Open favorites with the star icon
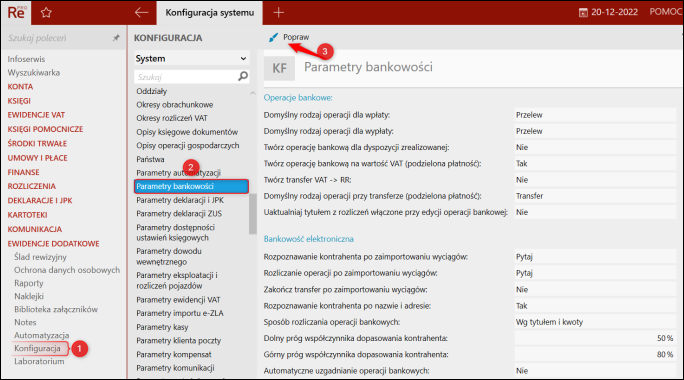The height and width of the screenshot is (380, 684). click(x=46, y=13)
